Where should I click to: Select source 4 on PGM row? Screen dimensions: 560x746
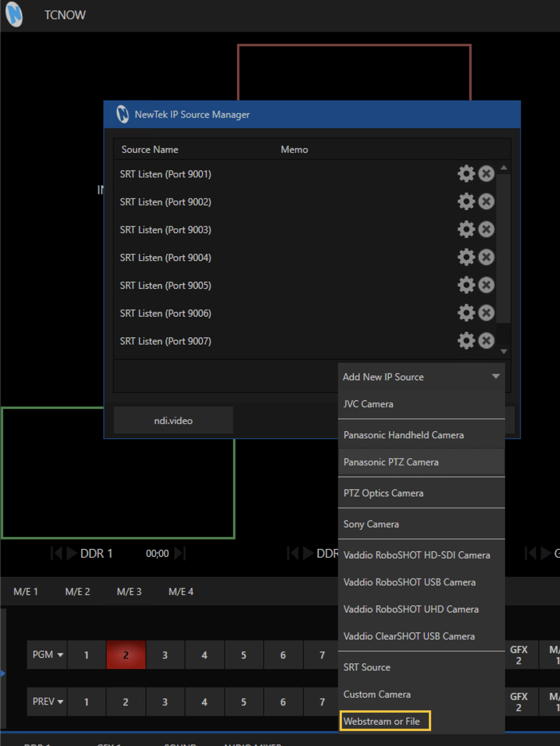(x=204, y=655)
